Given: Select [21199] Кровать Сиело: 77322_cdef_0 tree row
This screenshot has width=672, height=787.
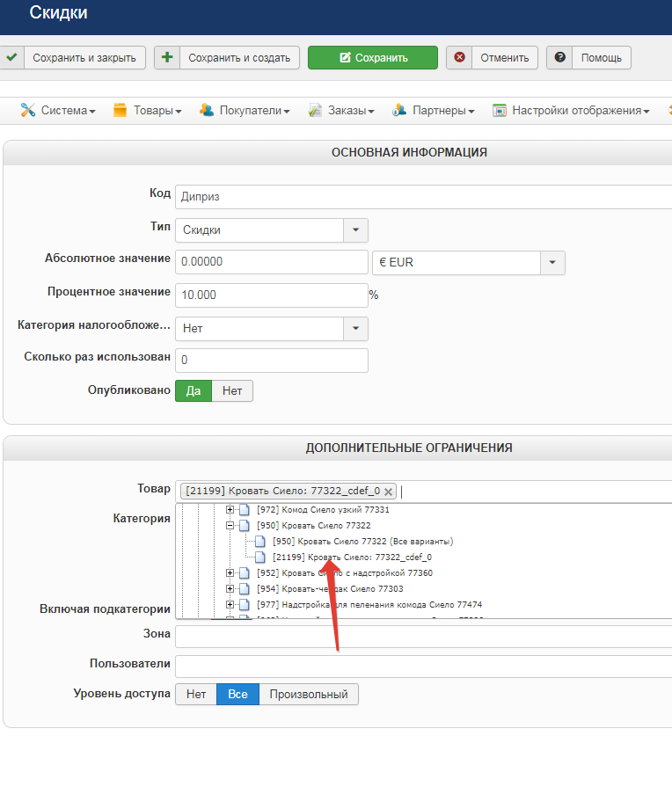Looking at the screenshot, I should (x=352, y=557).
